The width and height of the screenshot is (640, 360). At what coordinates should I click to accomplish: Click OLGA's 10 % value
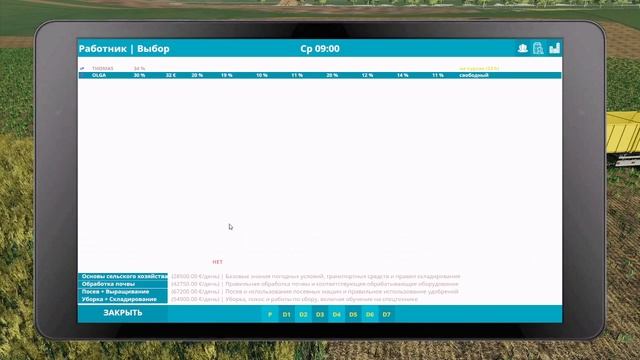click(x=262, y=75)
